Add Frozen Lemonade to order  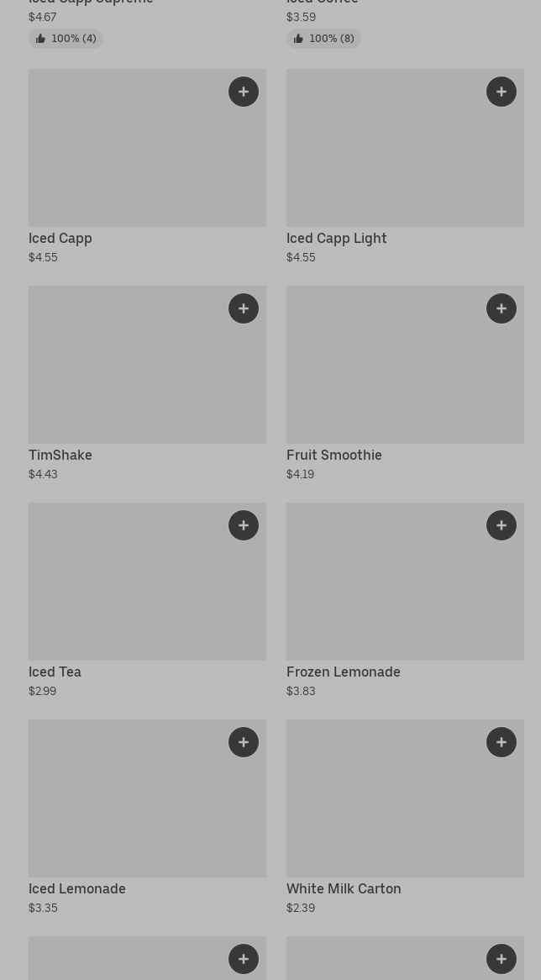point(502,525)
